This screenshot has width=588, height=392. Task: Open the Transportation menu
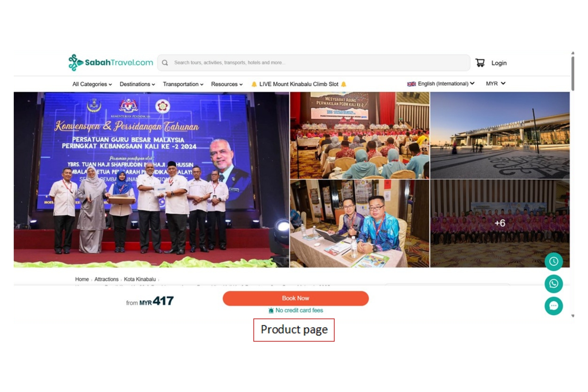coord(183,84)
